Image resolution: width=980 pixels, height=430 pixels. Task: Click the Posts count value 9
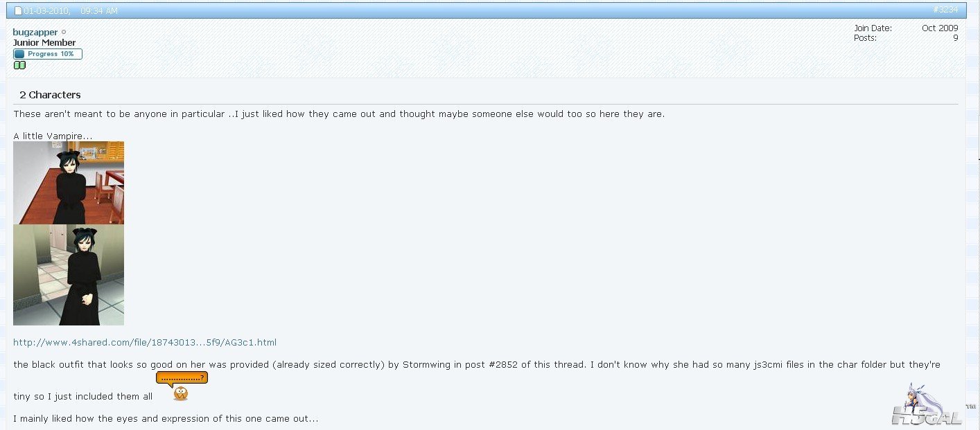point(955,38)
